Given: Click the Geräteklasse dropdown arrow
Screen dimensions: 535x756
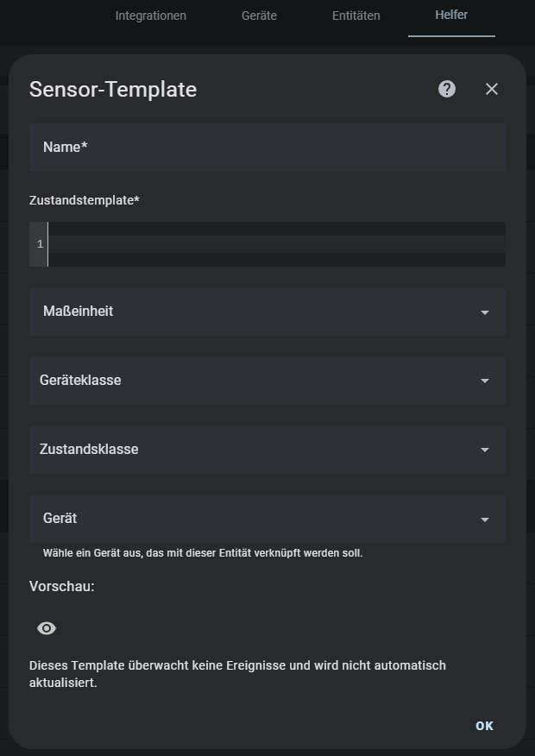Looking at the screenshot, I should click(x=485, y=381).
